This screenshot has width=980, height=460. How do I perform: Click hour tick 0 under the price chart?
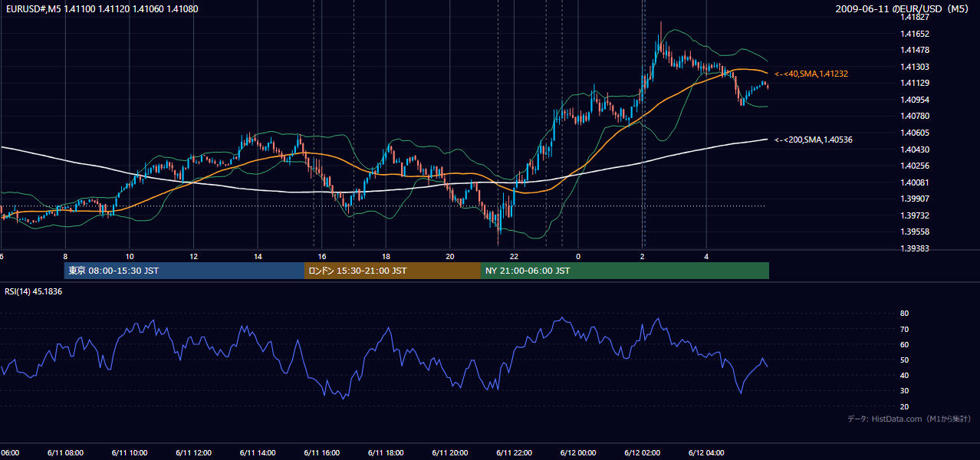578,256
